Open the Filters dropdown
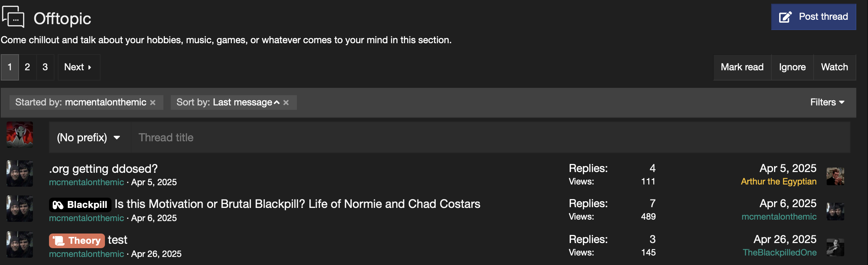The width and height of the screenshot is (868, 265). (x=827, y=102)
